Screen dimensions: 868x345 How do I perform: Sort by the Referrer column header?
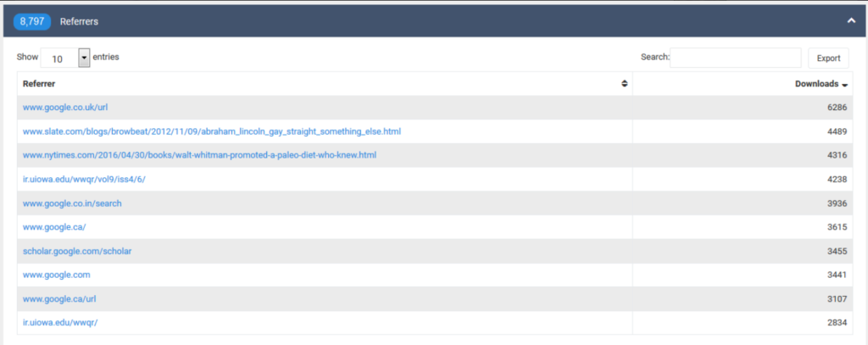(325, 84)
